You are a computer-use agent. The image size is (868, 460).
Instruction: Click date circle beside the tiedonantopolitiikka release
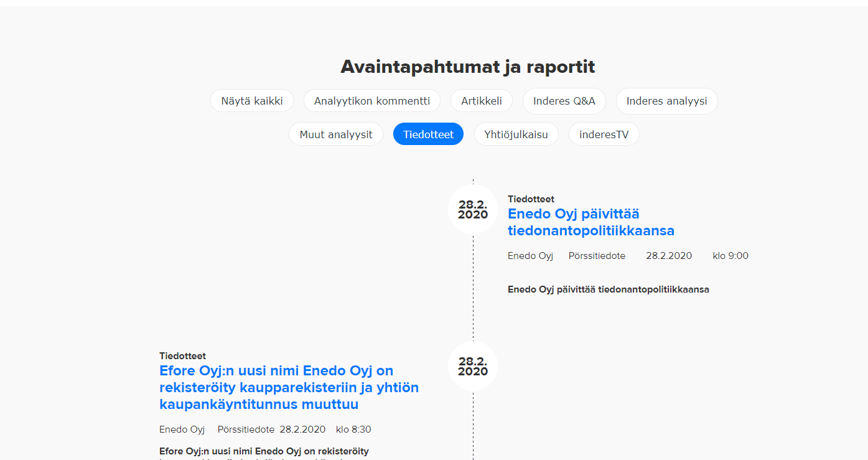pyautogui.click(x=473, y=209)
